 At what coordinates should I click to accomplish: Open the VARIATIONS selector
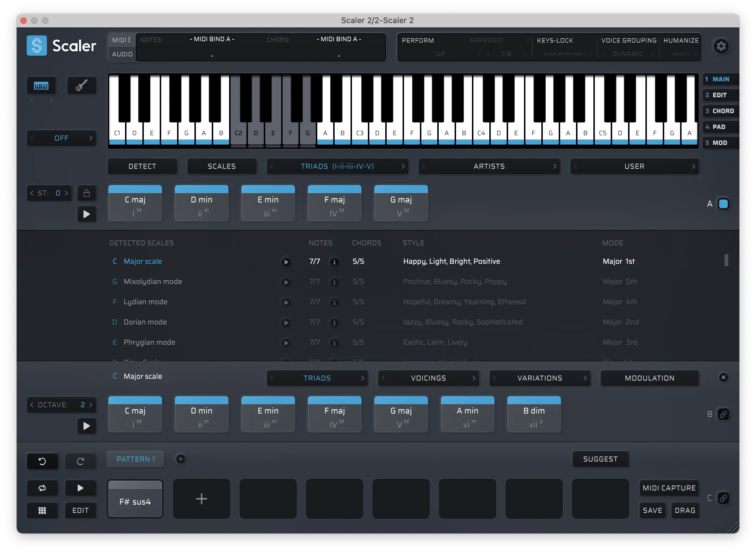point(540,378)
